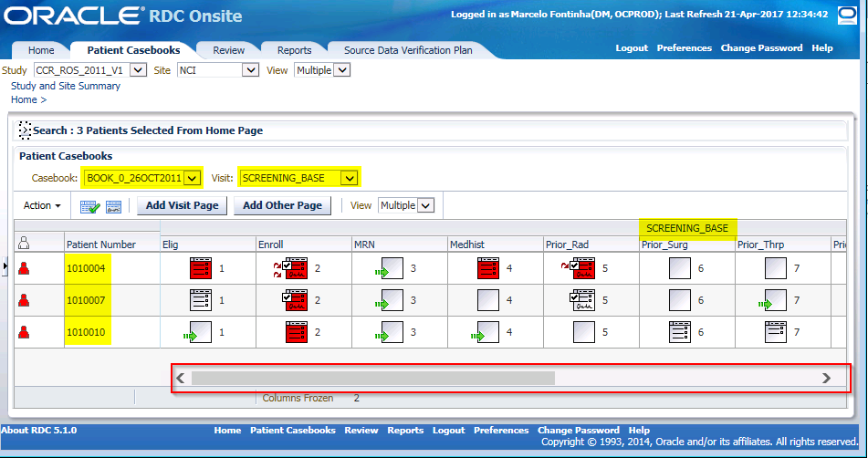
Task: Open the Action menu dropdown
Action: 42,205
